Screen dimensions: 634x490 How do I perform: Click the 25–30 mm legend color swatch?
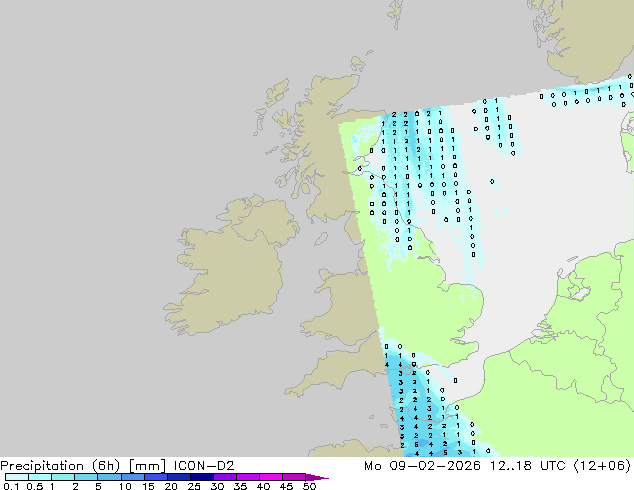pyautogui.click(x=202, y=477)
